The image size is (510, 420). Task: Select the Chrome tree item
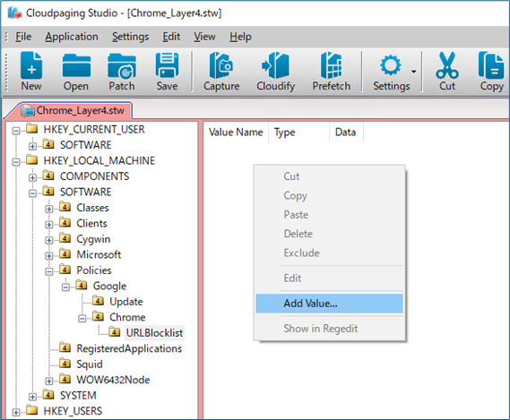[127, 317]
